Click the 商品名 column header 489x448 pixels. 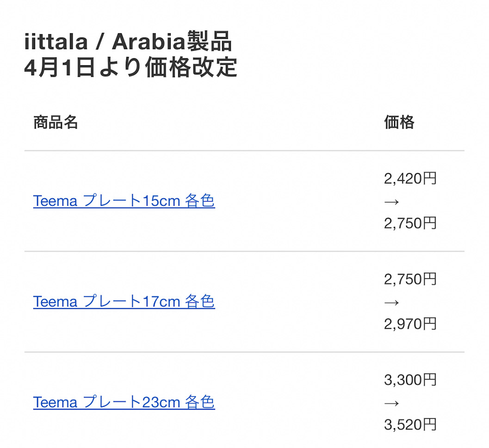click(56, 122)
